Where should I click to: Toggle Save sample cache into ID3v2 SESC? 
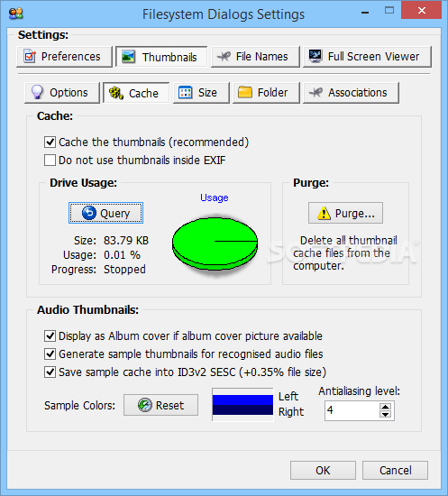pos(50,372)
